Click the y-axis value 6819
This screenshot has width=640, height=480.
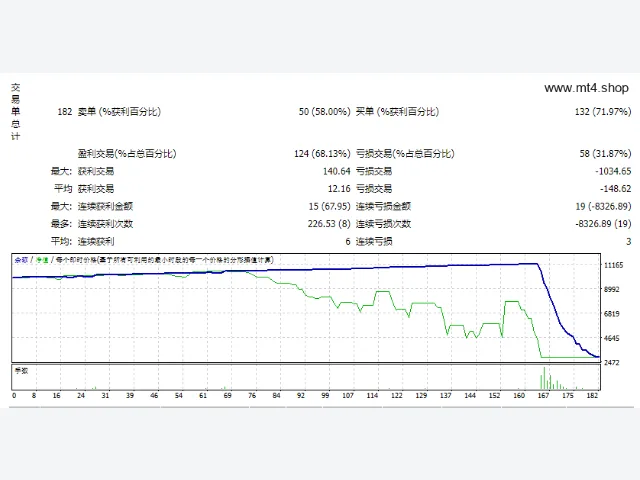[x=611, y=314]
